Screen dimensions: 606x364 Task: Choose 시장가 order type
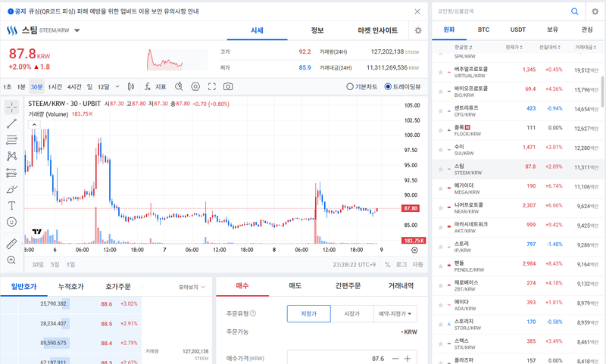[x=352, y=313]
